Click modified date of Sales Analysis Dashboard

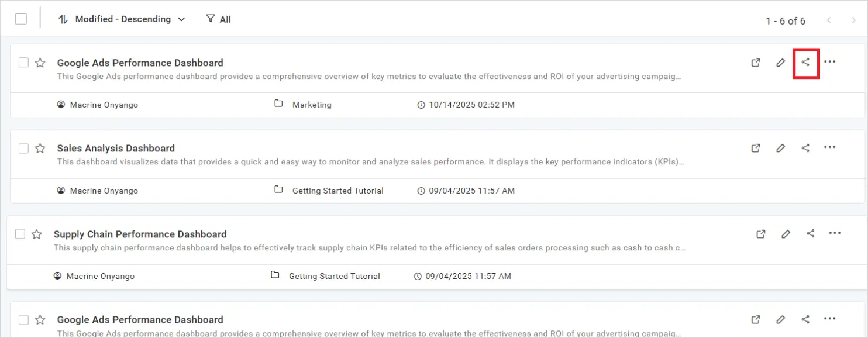click(x=471, y=191)
